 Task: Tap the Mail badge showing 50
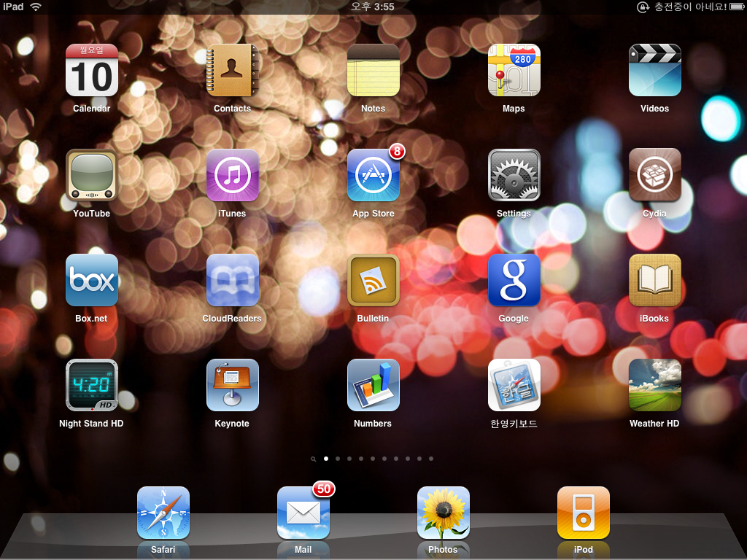coord(324,489)
